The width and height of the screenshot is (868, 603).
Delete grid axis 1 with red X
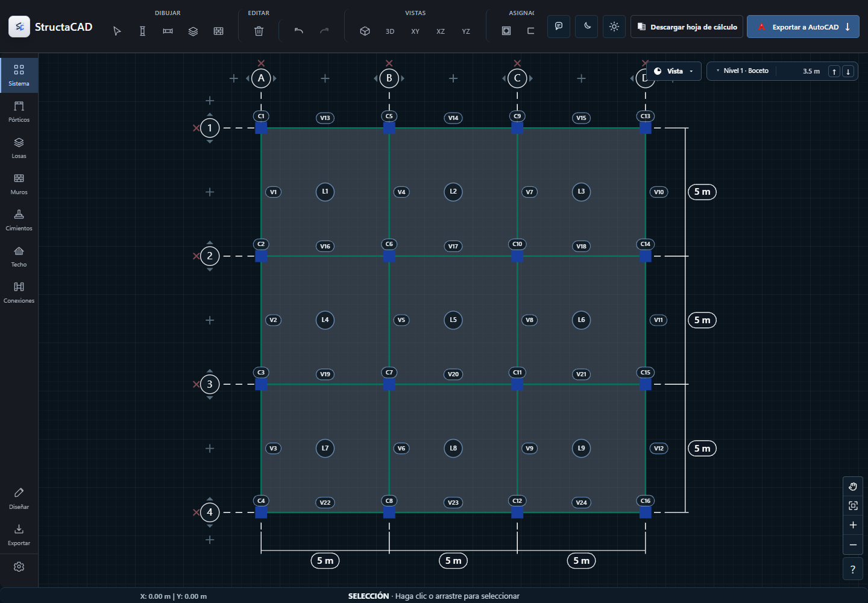pos(196,128)
